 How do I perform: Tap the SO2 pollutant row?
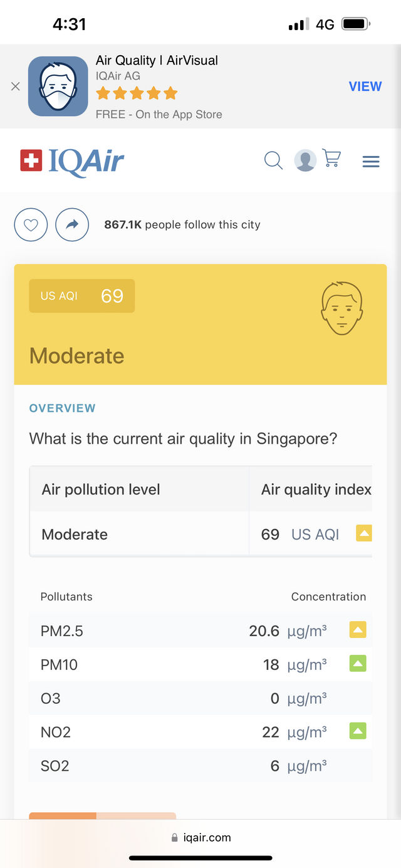click(x=200, y=765)
